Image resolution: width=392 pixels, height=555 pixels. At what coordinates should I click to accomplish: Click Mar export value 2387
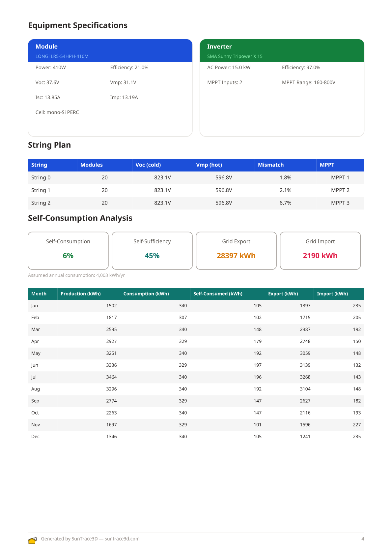point(305,329)
